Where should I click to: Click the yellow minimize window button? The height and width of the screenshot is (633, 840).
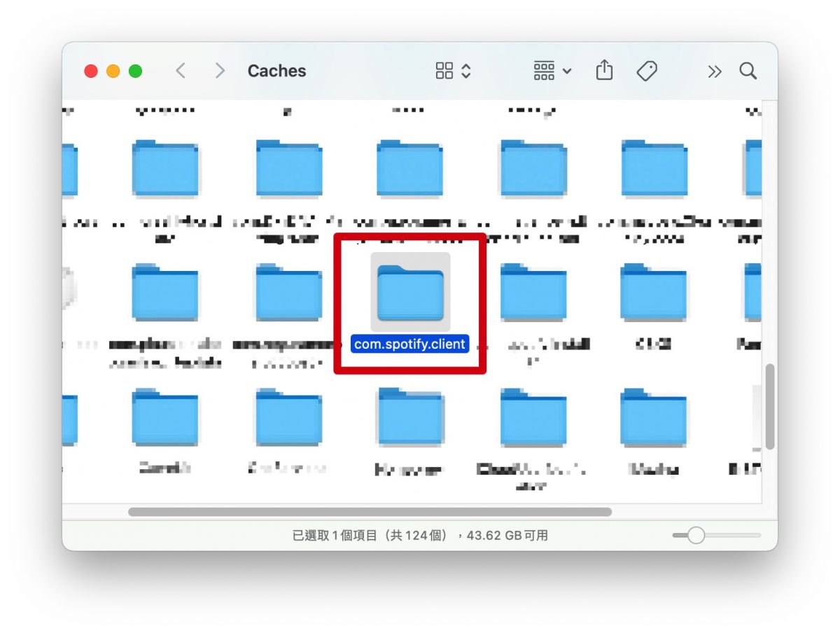pyautogui.click(x=113, y=71)
